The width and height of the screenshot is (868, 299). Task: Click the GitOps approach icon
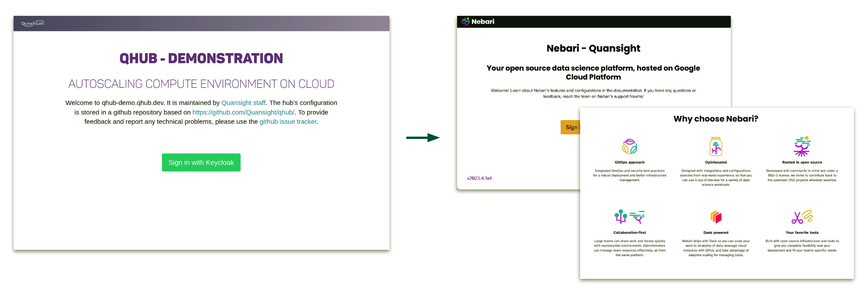click(629, 147)
